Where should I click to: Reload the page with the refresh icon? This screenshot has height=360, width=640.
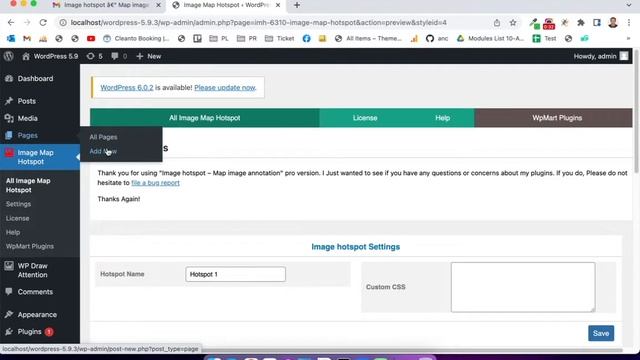pos(43,22)
